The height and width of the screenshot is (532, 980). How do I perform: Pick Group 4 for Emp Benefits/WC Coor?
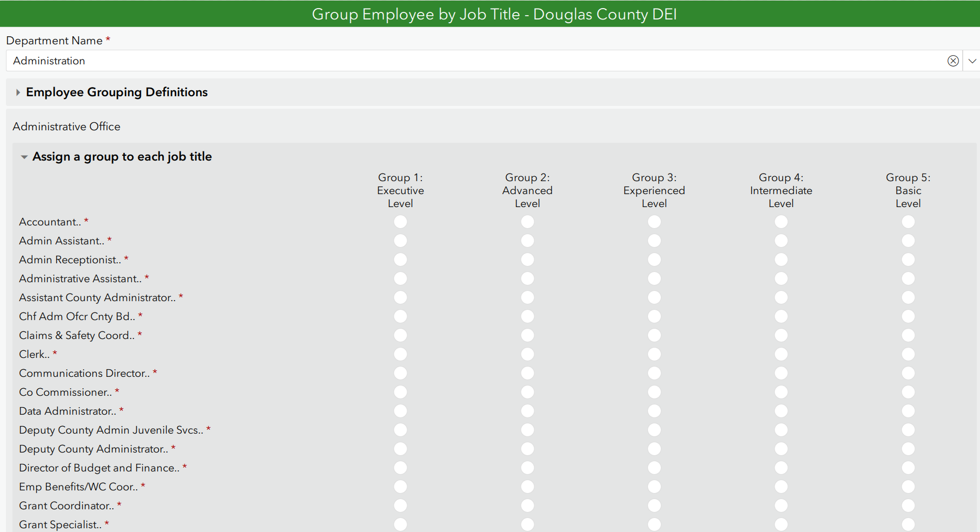(781, 487)
